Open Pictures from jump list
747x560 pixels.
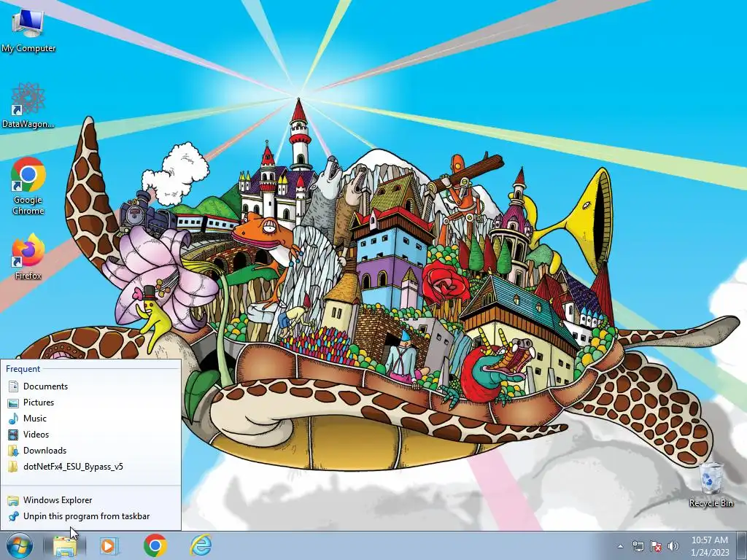tap(90, 402)
